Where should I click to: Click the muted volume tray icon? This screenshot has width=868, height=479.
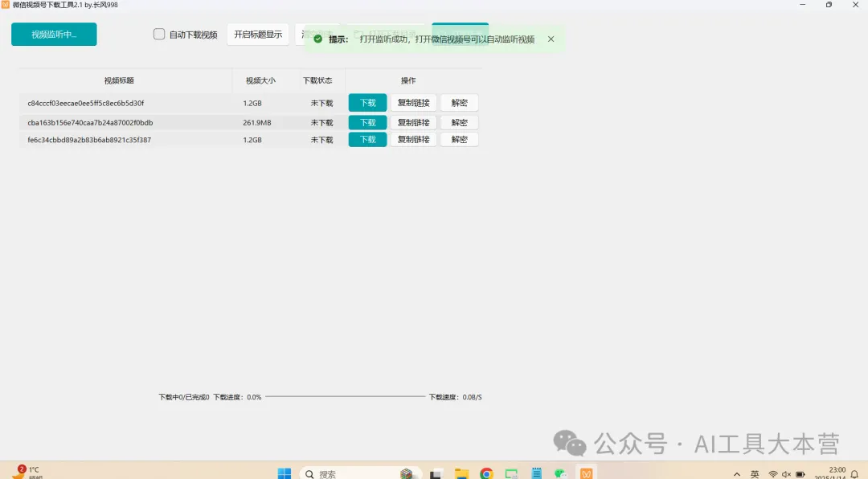(x=786, y=474)
